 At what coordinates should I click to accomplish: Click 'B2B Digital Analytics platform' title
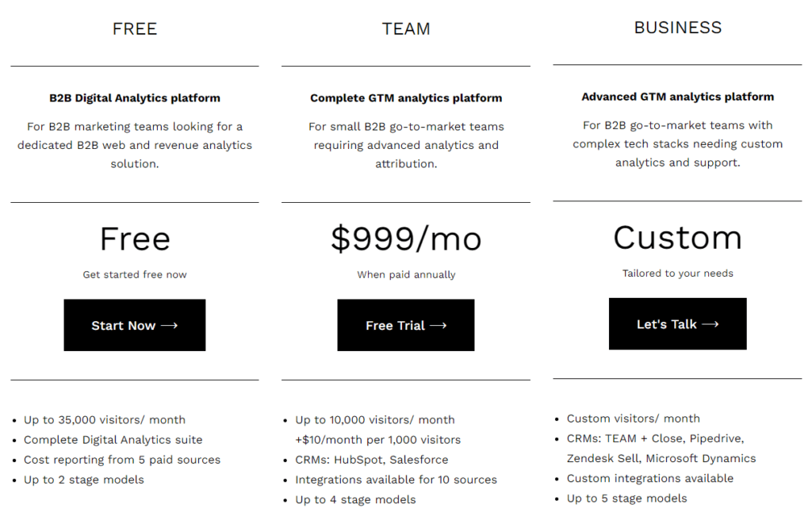[x=135, y=98]
